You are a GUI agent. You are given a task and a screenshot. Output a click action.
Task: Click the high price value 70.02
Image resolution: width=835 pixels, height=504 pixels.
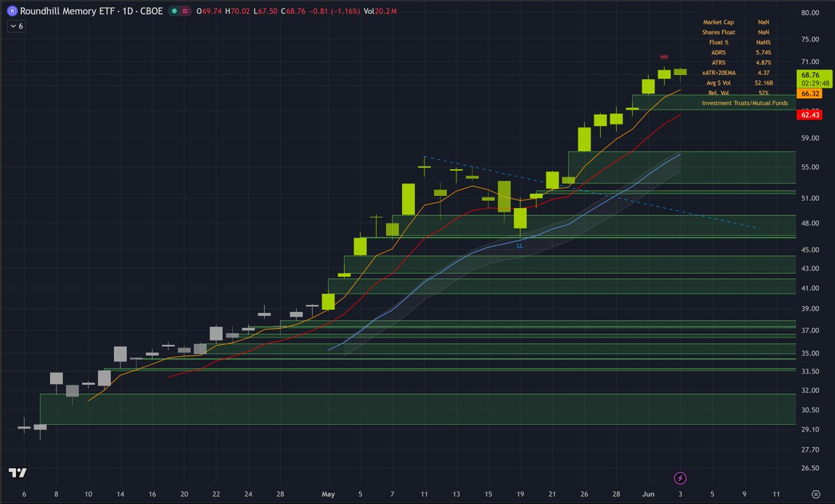pyautogui.click(x=240, y=11)
